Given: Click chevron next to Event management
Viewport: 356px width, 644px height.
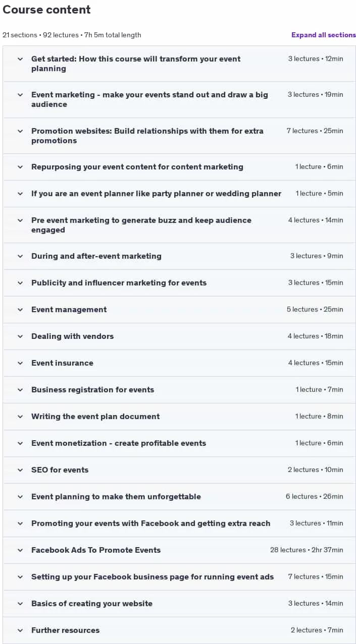Looking at the screenshot, I should (20, 310).
